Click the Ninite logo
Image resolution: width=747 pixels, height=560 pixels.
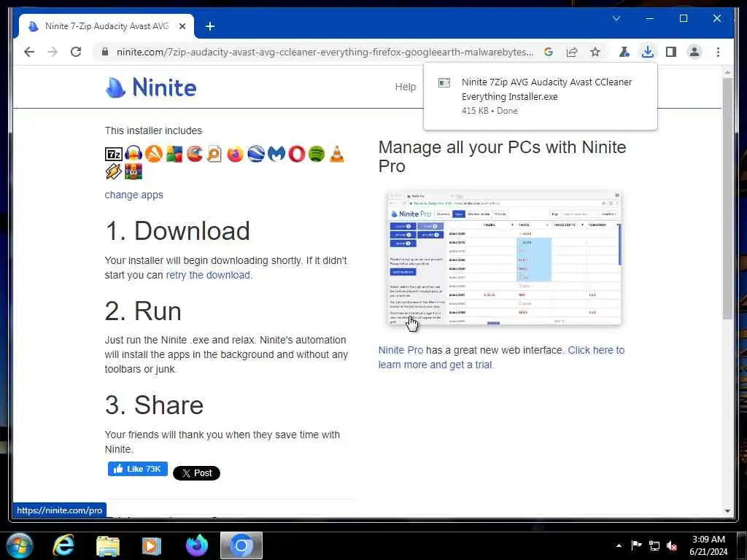[151, 87]
